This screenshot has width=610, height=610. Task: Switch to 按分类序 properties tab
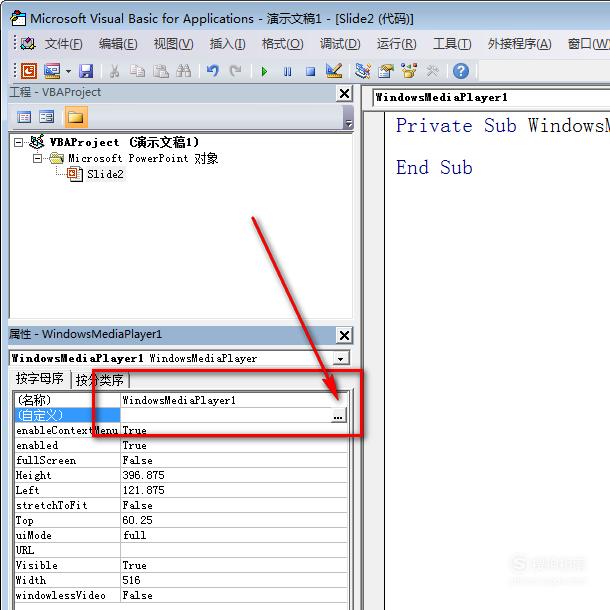(100, 380)
